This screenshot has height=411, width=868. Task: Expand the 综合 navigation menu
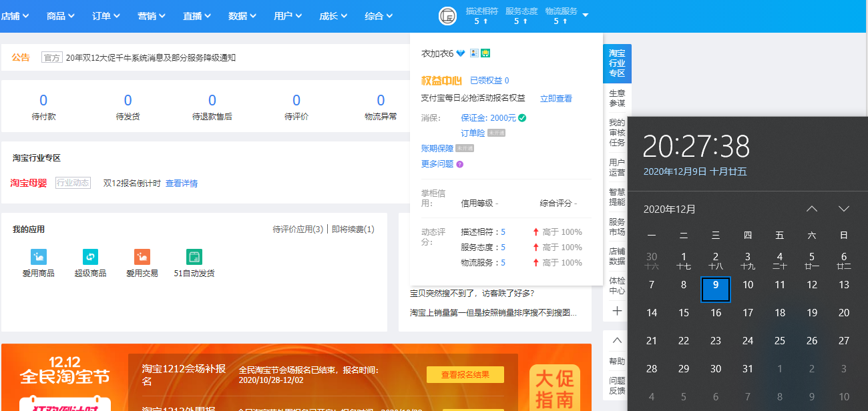(x=379, y=16)
